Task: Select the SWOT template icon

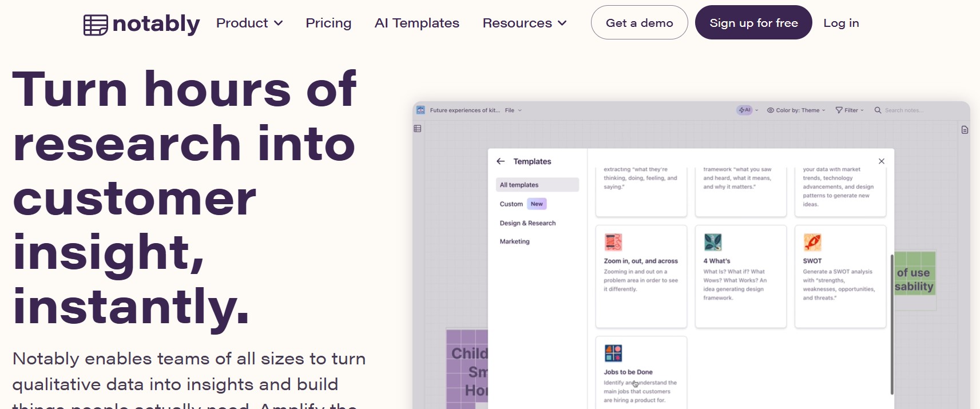Action: tap(812, 243)
